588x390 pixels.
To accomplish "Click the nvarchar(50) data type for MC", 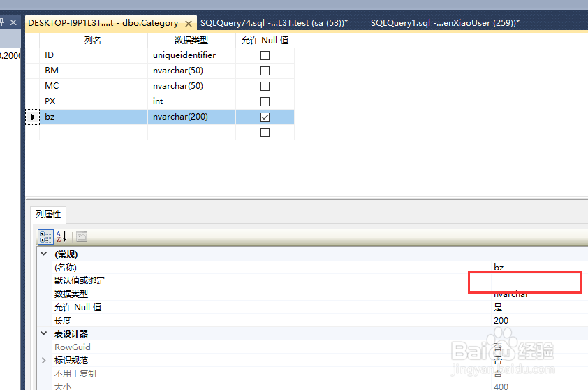I will 191,86.
